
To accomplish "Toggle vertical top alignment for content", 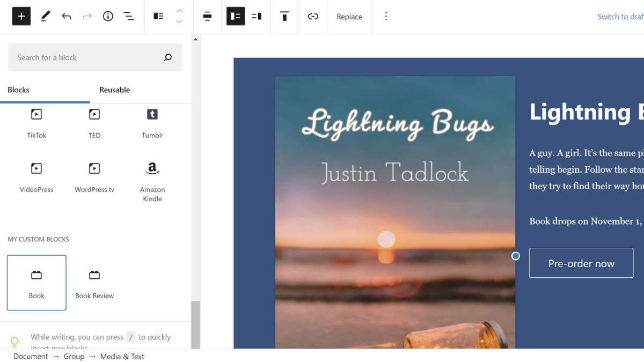I will 284,16.
